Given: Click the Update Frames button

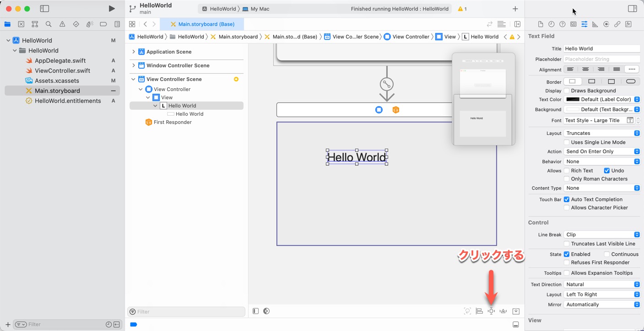Looking at the screenshot, I should click(x=467, y=311).
